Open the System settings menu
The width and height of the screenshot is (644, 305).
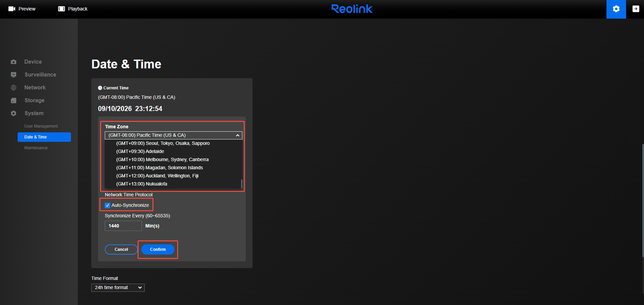pos(34,113)
